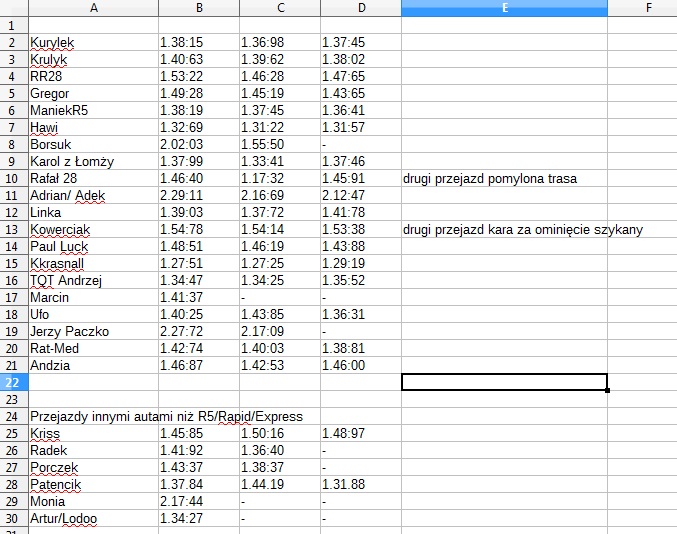Click Artur/Lodoo's time 1.34:27

tap(199, 518)
